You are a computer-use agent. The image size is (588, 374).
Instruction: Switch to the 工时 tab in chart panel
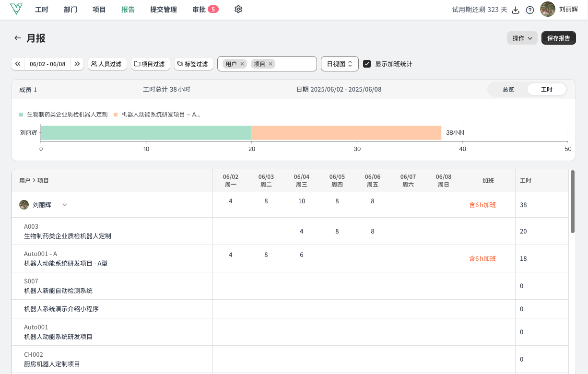coord(547,89)
